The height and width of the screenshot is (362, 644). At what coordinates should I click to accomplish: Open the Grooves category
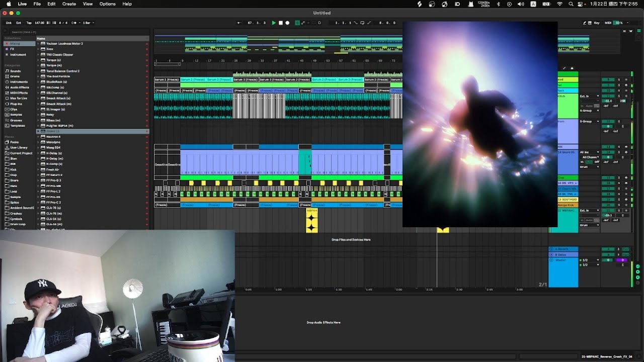pyautogui.click(x=16, y=120)
